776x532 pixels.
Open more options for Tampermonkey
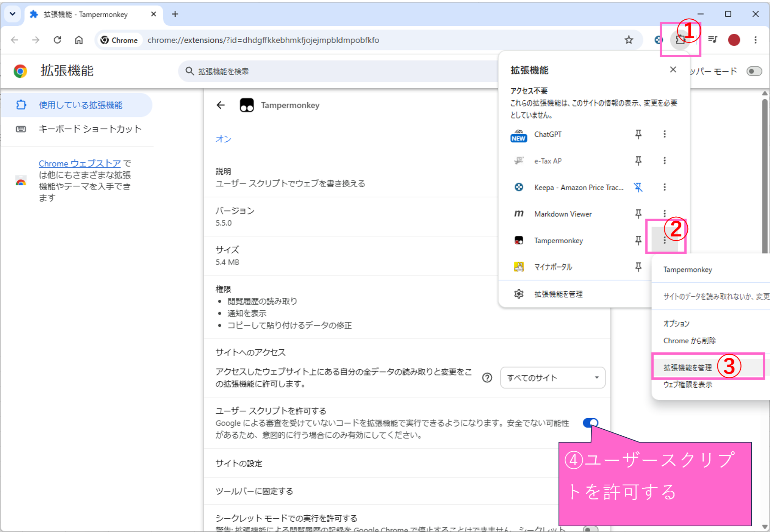click(665, 240)
